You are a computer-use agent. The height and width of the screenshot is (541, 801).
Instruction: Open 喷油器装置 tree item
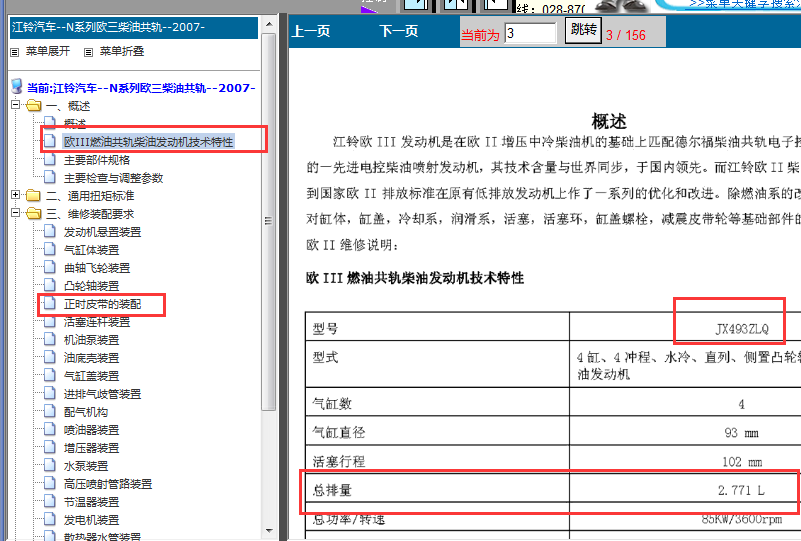pos(91,430)
